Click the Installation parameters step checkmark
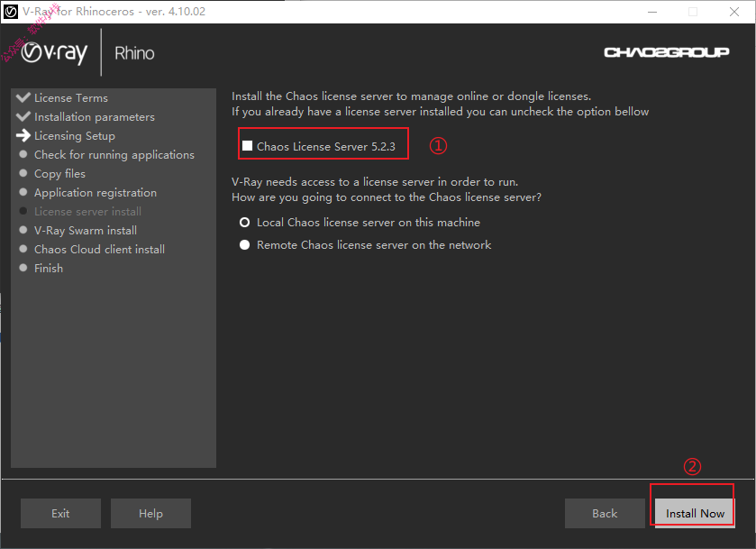 (23, 116)
